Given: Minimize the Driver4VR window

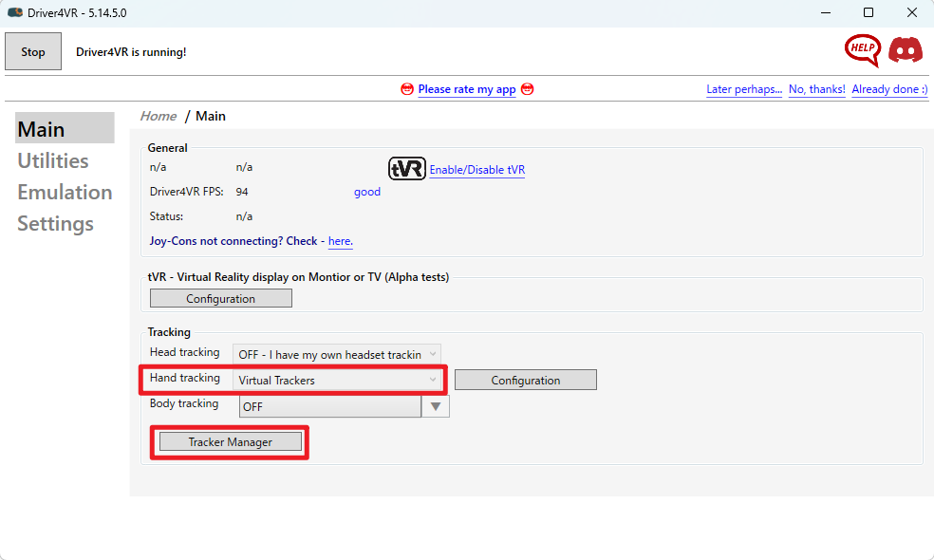Looking at the screenshot, I should click(x=826, y=12).
